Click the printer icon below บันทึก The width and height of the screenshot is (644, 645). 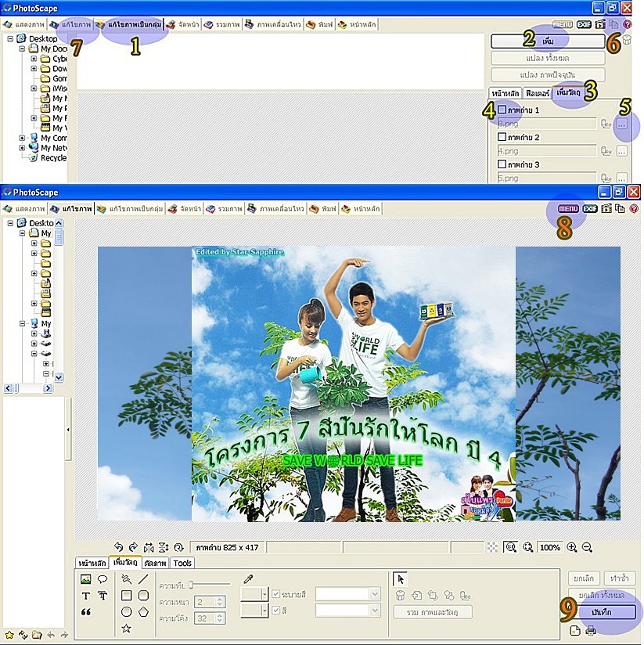[x=591, y=630]
